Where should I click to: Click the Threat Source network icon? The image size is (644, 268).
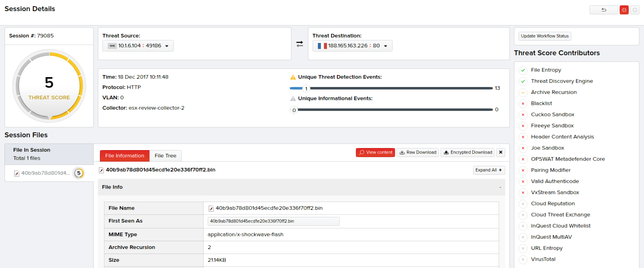(112, 46)
